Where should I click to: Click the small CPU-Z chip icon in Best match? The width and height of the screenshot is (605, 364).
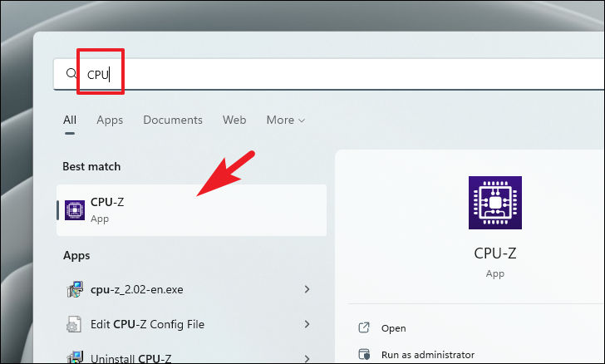click(x=75, y=210)
